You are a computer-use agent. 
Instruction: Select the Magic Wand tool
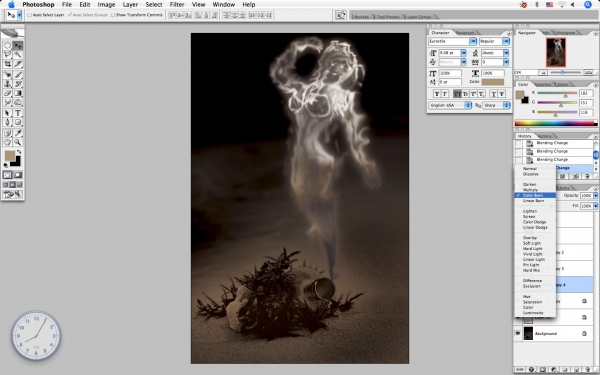tap(18, 55)
